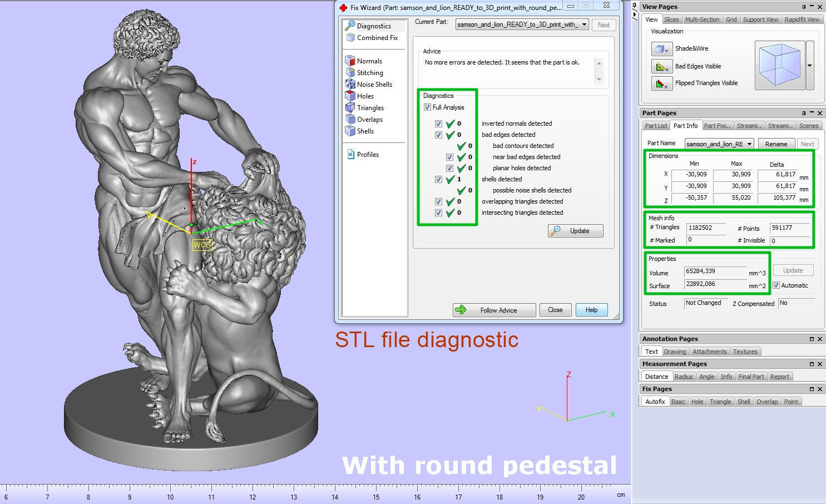Toggle Full Analysis checkbox
The image size is (826, 504).
pyautogui.click(x=427, y=107)
